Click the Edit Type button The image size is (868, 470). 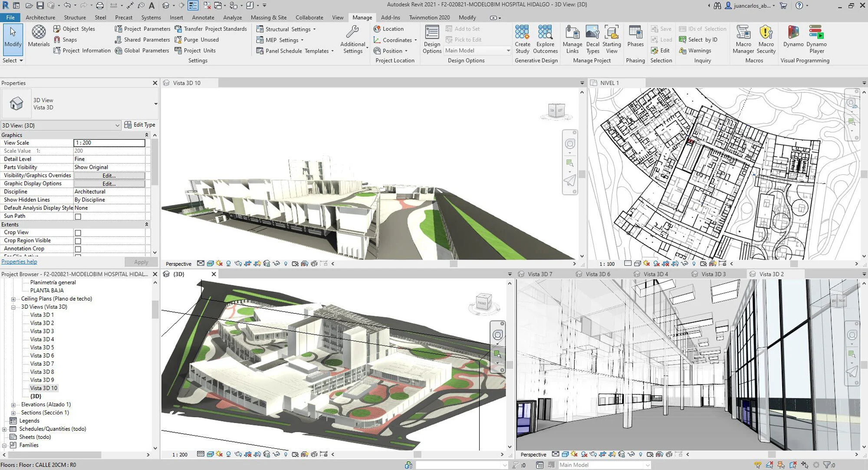pos(140,125)
